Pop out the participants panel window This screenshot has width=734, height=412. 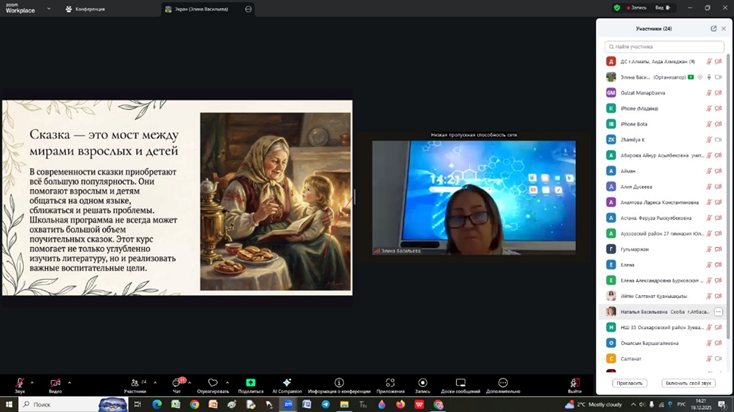coord(713,29)
